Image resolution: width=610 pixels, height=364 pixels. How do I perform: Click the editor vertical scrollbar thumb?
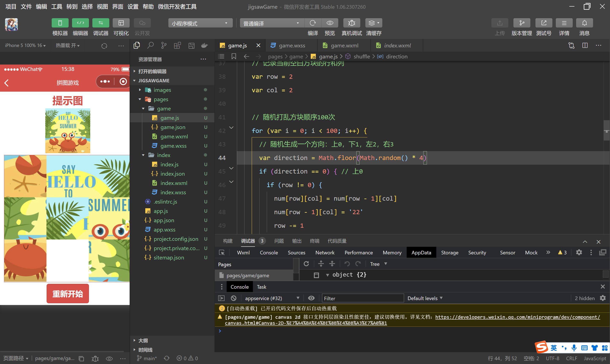click(x=607, y=130)
